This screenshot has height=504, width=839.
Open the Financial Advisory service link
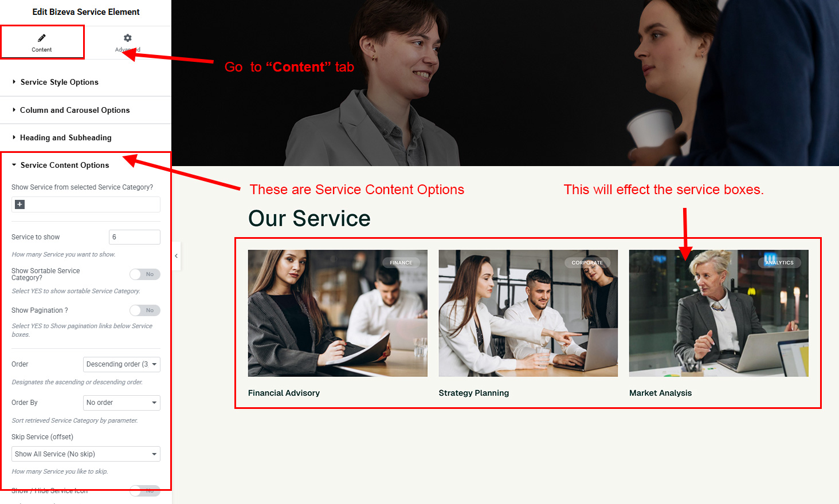[x=284, y=393]
